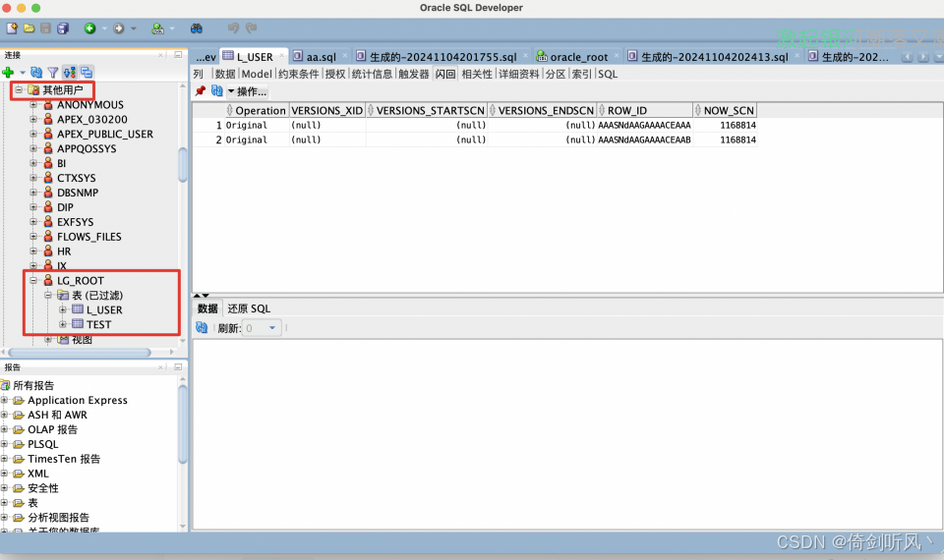
Task: Click vertical scrollbar of connections tree
Action: point(183,164)
